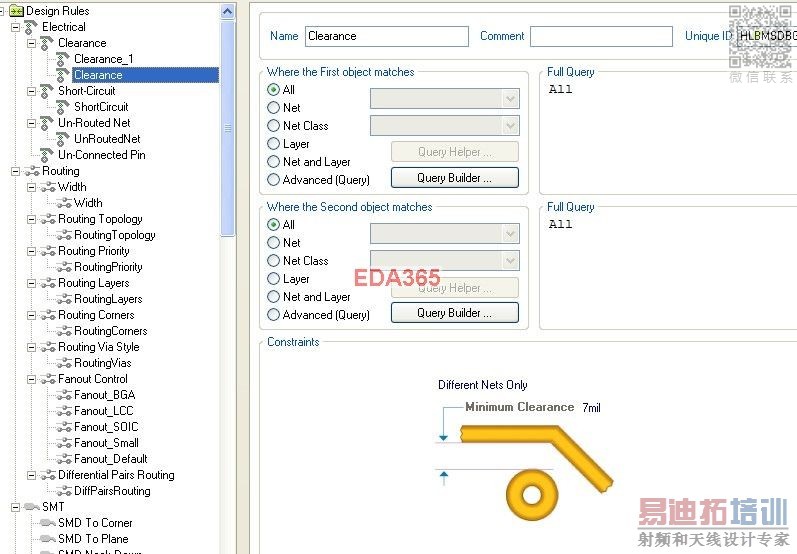Click the child Width rule icon

(x=64, y=203)
